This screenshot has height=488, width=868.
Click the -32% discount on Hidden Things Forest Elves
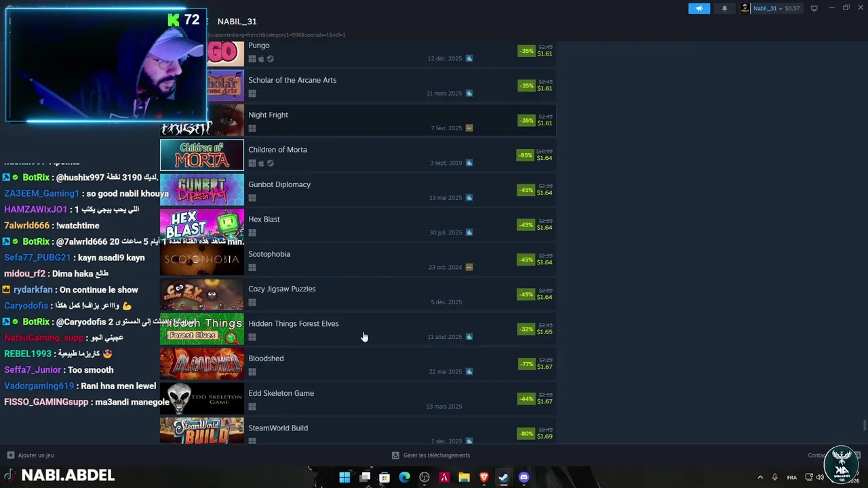526,329
